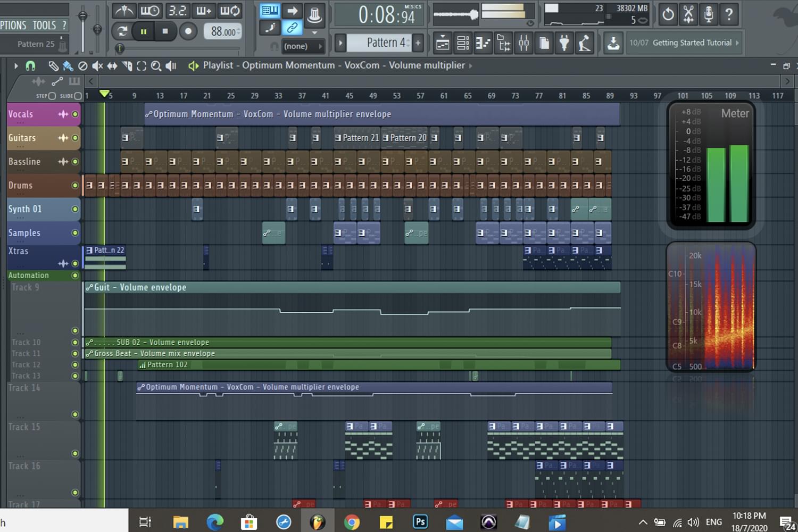Open the TOOLS menu
The image size is (798, 532).
[x=44, y=26]
